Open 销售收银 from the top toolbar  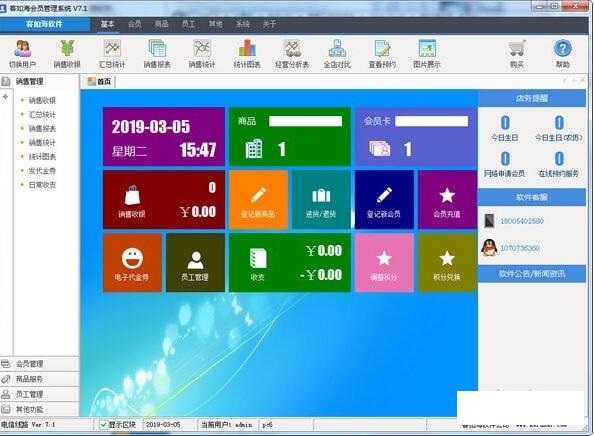[x=67, y=54]
